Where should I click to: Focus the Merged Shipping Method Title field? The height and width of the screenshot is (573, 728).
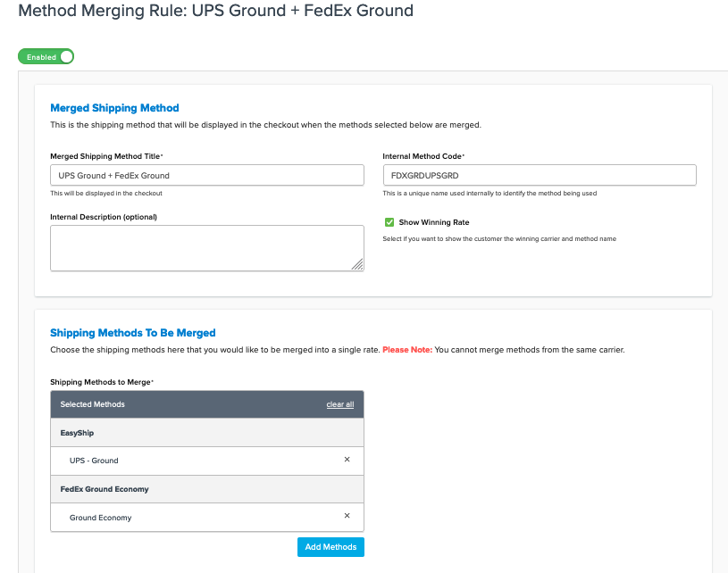[206, 175]
